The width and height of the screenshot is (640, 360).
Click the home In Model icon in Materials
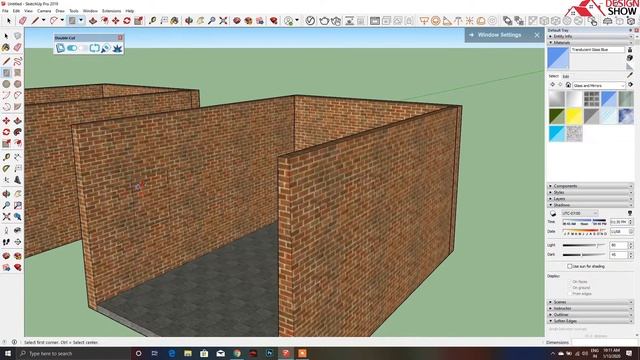coord(568,85)
